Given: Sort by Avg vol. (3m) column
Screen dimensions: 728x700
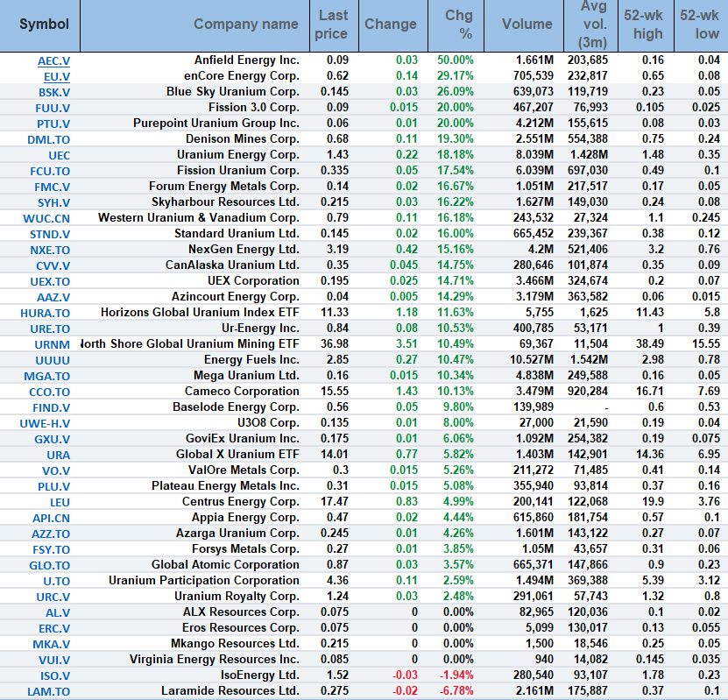Looking at the screenshot, I should (590, 25).
